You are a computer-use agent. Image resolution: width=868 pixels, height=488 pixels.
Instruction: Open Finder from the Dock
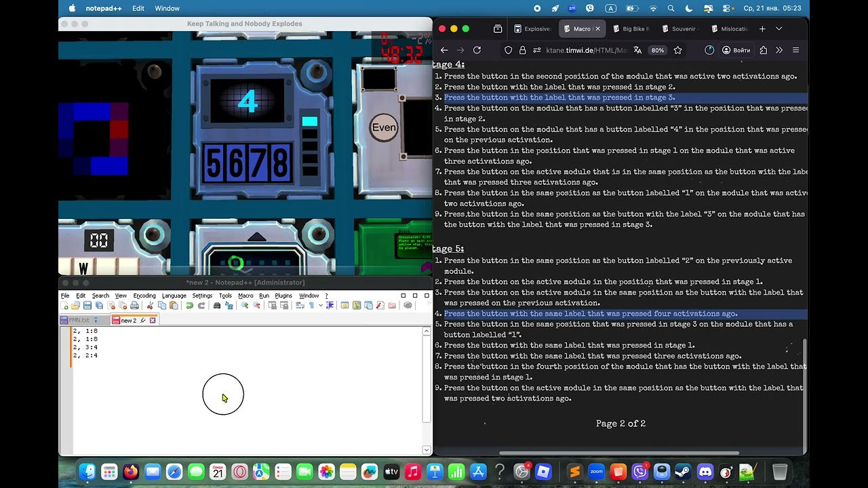[87, 471]
